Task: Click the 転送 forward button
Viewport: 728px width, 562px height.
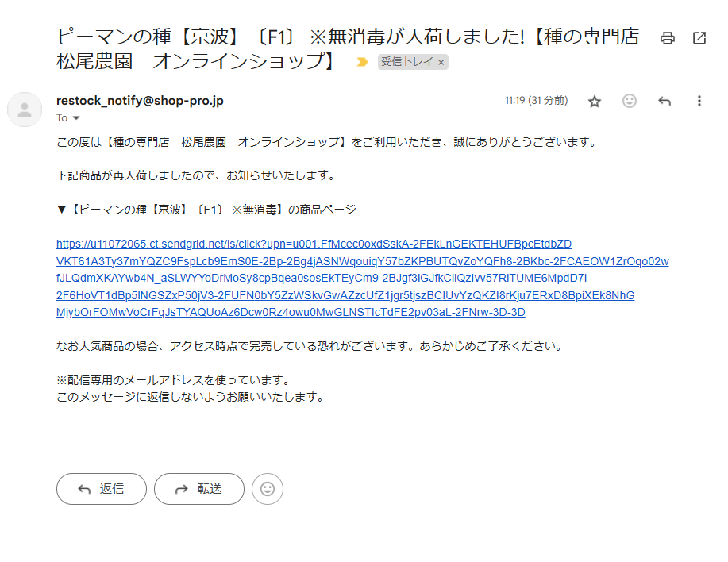Action: click(199, 489)
